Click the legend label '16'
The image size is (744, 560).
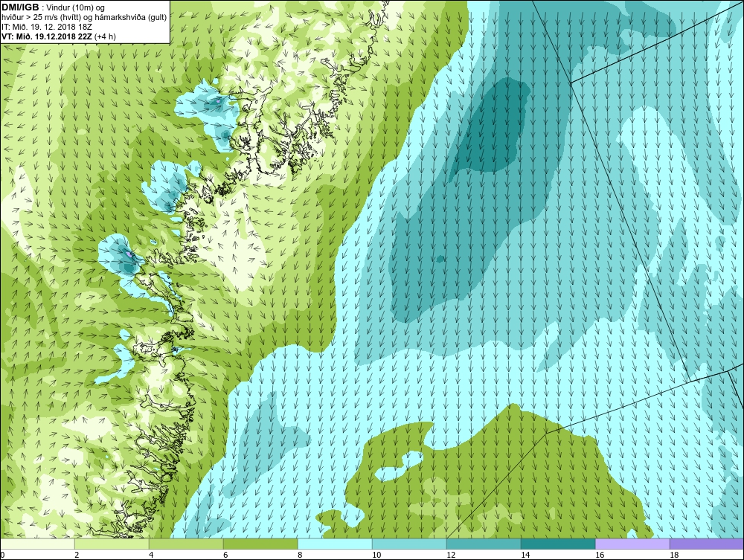tap(600, 555)
